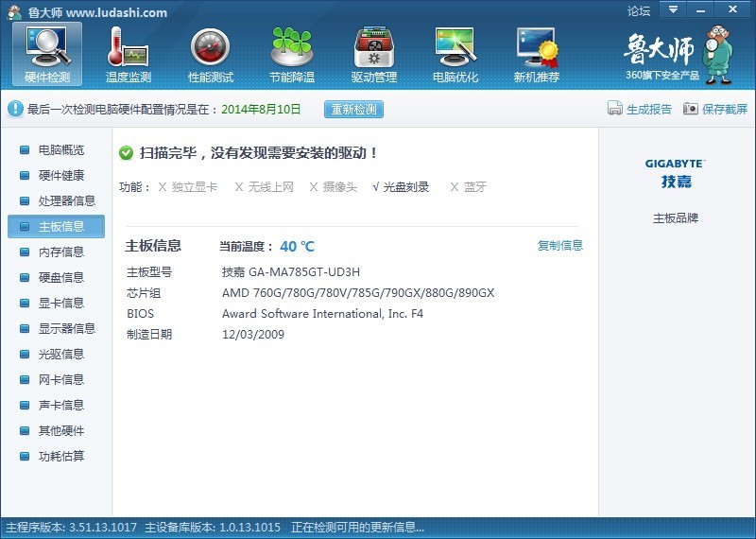The height and width of the screenshot is (539, 756).
Task: Click the 独立显卡 feature indicator
Action: (188, 186)
